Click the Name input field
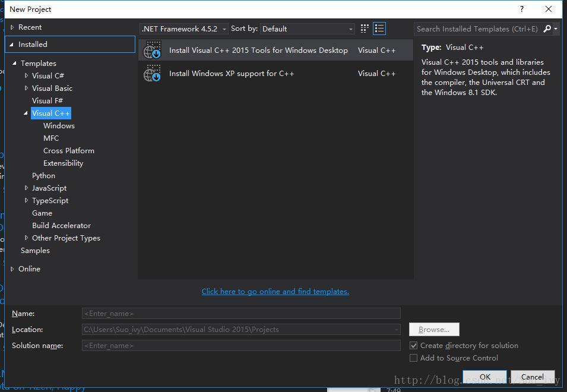Image resolution: width=567 pixels, height=392 pixels. click(241, 313)
